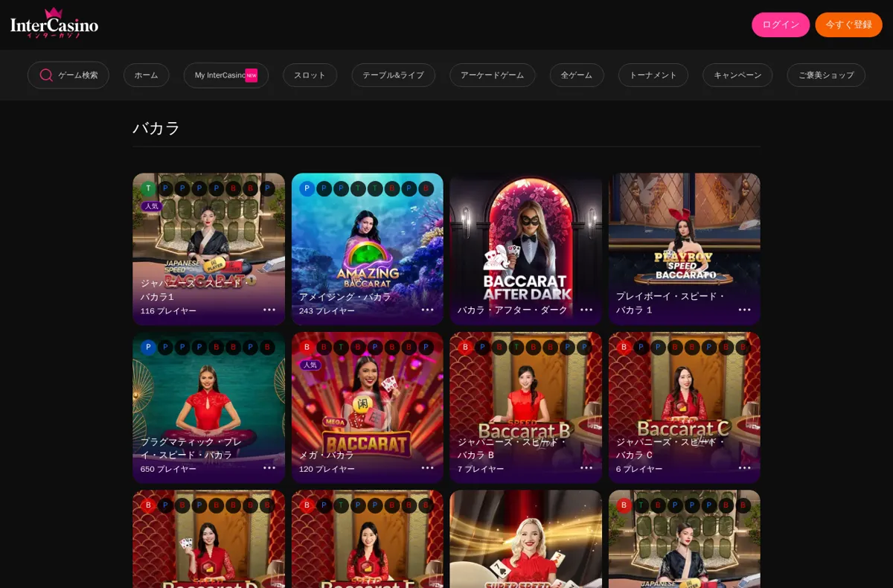Click the 116 プレイヤー player count
Screen dimensions: 893x588
click(x=168, y=311)
